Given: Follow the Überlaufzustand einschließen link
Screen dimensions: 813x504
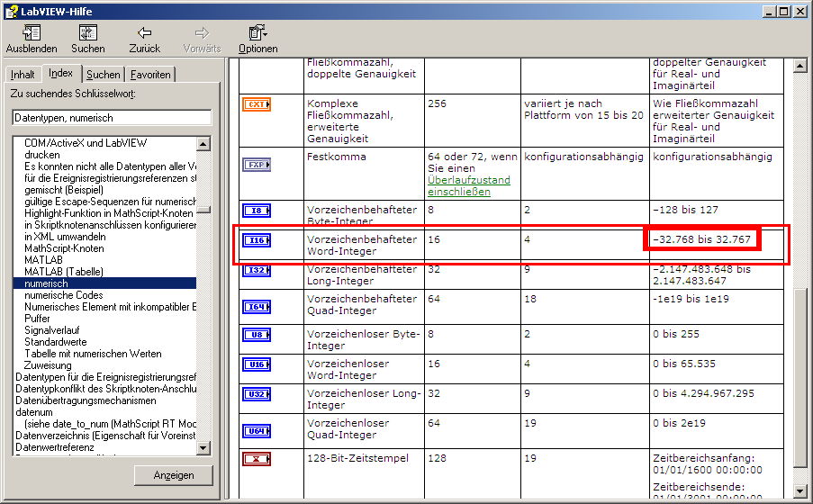Looking at the screenshot, I should point(469,185).
